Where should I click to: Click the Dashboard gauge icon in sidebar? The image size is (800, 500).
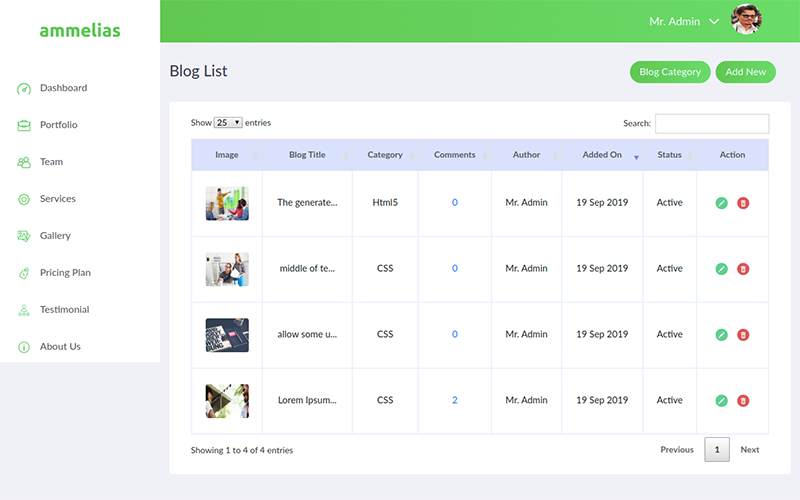(24, 89)
